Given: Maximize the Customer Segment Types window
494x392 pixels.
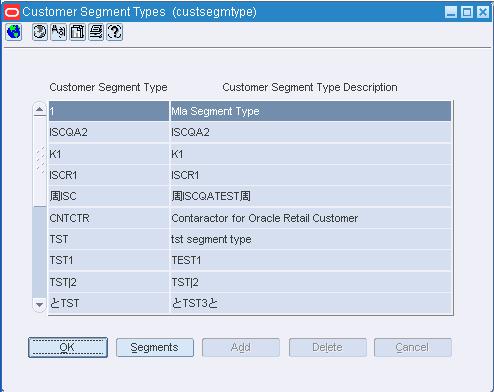Looking at the screenshot, I should coord(467,12).
